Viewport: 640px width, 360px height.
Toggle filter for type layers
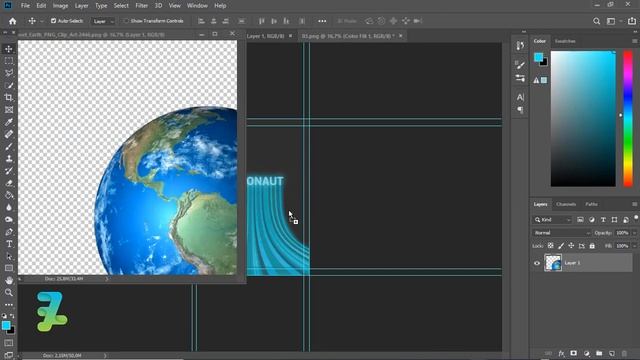click(603, 220)
